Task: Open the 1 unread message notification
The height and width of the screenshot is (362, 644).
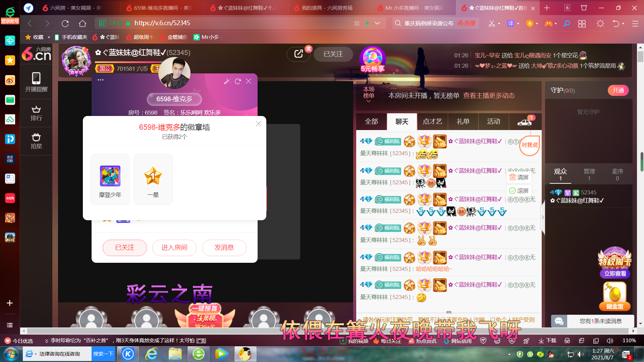Action: (593, 321)
